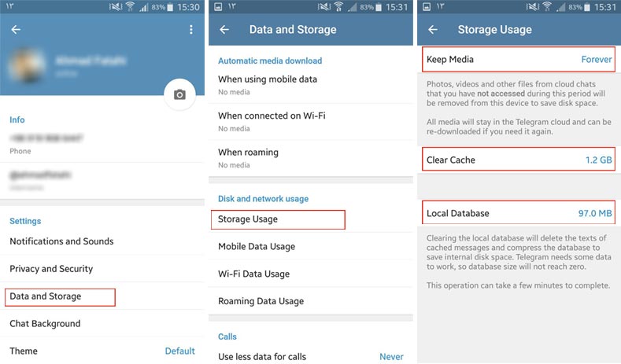Viewport: 621px width, 364px height.
Task: Open Privacy and Security settings
Action: (102, 269)
